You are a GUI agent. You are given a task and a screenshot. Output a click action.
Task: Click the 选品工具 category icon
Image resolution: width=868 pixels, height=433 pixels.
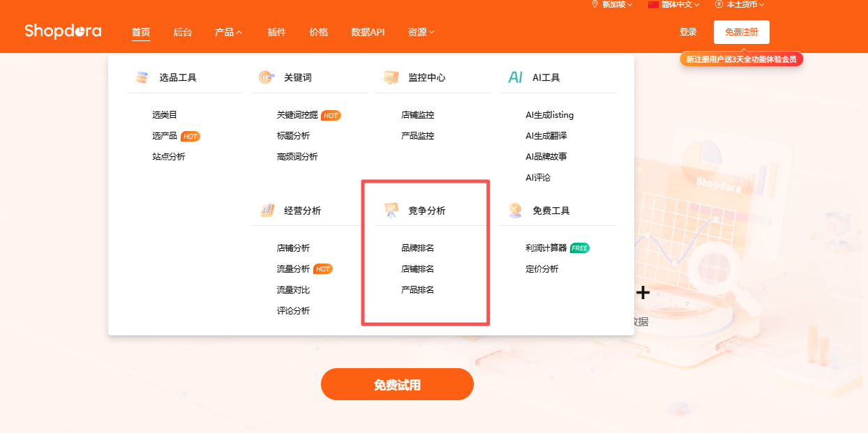coord(142,77)
